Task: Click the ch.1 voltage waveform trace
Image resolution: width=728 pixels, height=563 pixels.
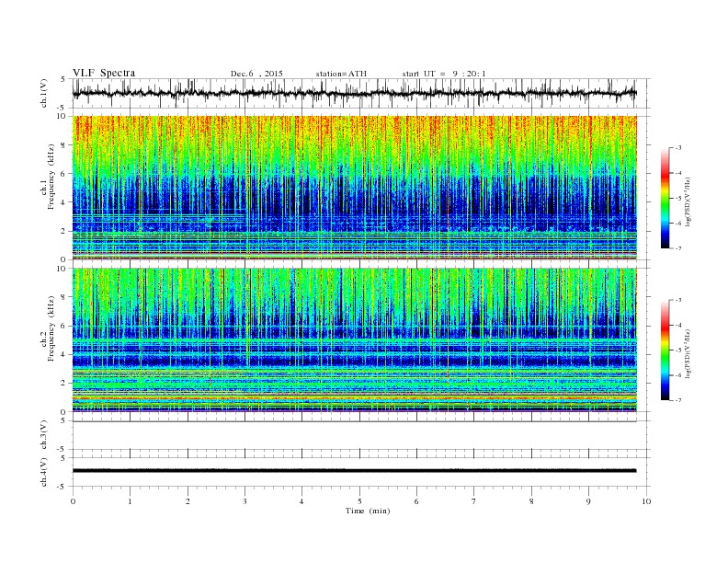Action: tap(354, 93)
